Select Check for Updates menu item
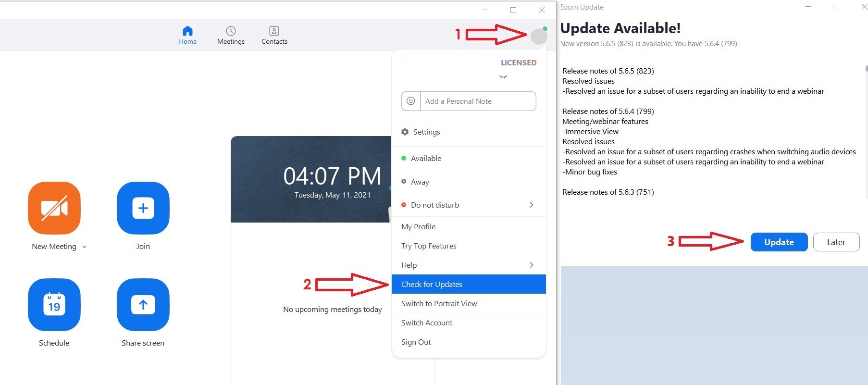This screenshot has width=868, height=385. (432, 284)
